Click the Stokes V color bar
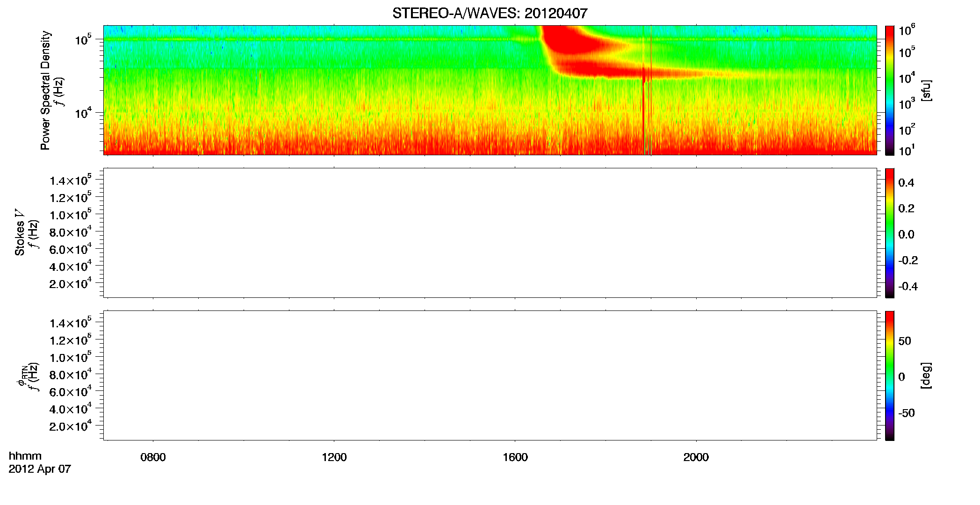Image resolution: width=980 pixels, height=505 pixels. (889, 233)
